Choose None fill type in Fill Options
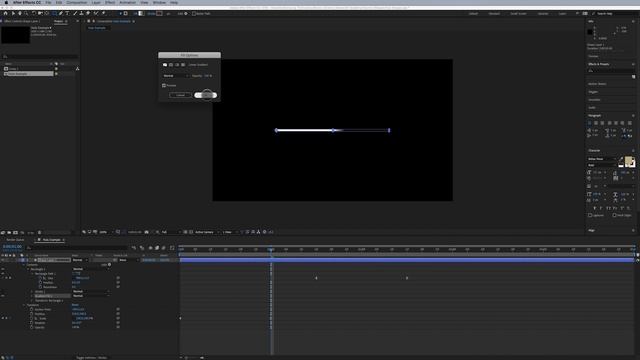 (x=165, y=64)
